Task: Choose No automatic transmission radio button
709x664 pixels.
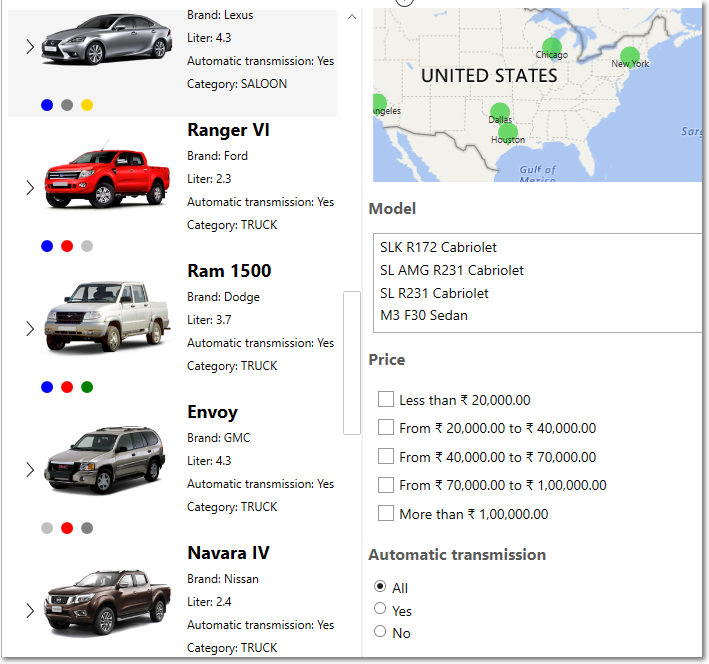Action: [380, 632]
